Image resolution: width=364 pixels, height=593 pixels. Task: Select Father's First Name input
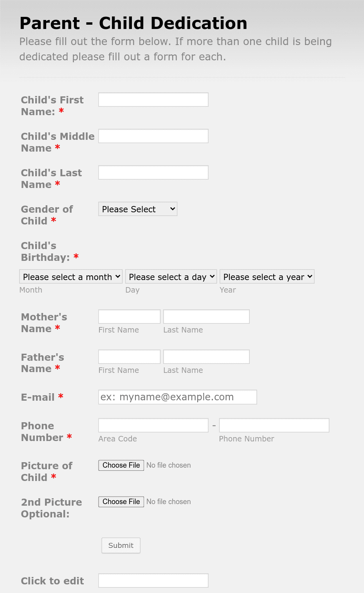click(129, 356)
